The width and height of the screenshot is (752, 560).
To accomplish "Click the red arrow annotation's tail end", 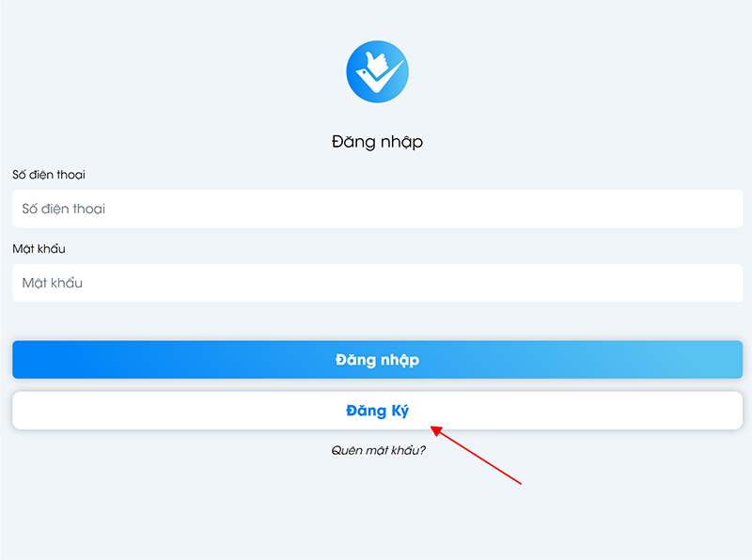I will [519, 482].
